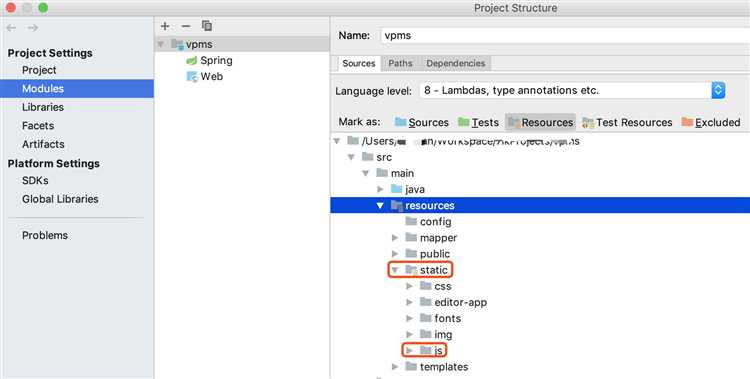This screenshot has width=750, height=379.
Task: Switch to the Dependencies tab
Action: 455,64
